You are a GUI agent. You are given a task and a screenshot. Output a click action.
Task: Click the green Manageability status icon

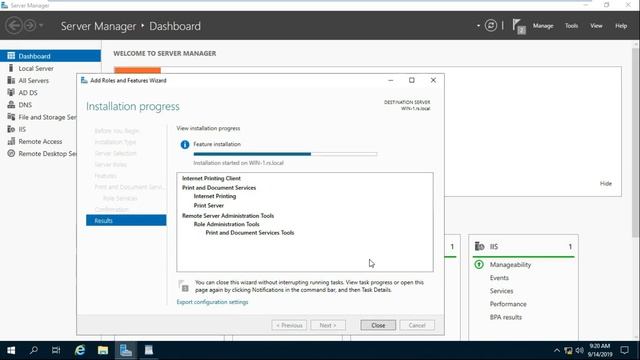click(x=479, y=264)
